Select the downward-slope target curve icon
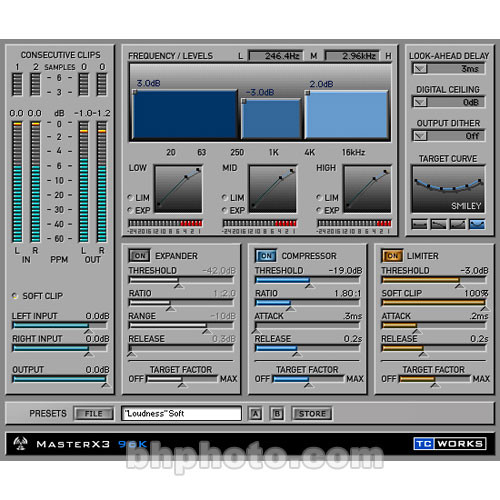The image size is (500, 500). pyautogui.click(x=438, y=224)
